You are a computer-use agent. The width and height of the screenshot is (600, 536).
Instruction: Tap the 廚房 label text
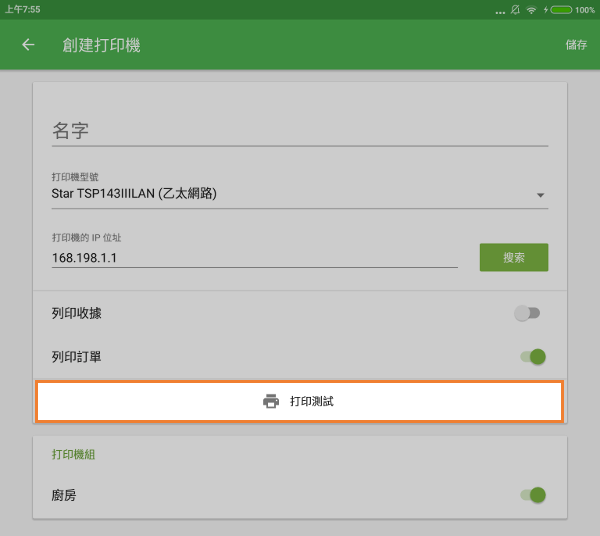coord(64,495)
